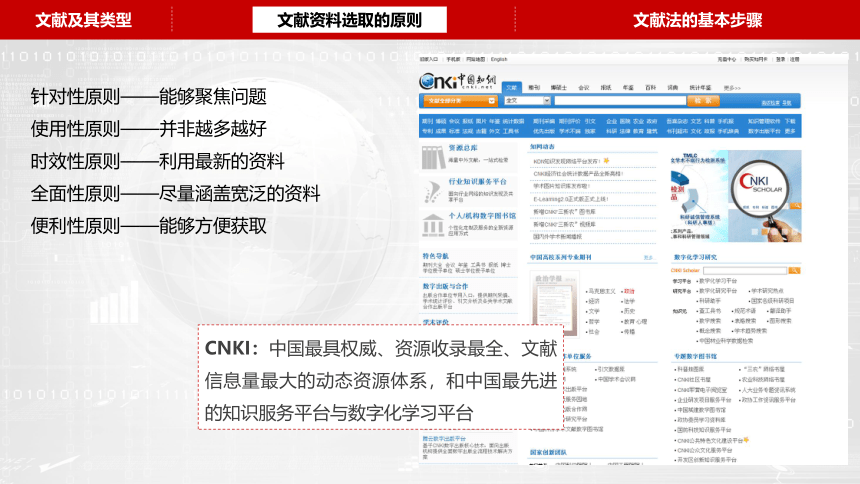Click the 国家创新团队 heading
Viewport: 860px width, 484px height.
(548, 453)
